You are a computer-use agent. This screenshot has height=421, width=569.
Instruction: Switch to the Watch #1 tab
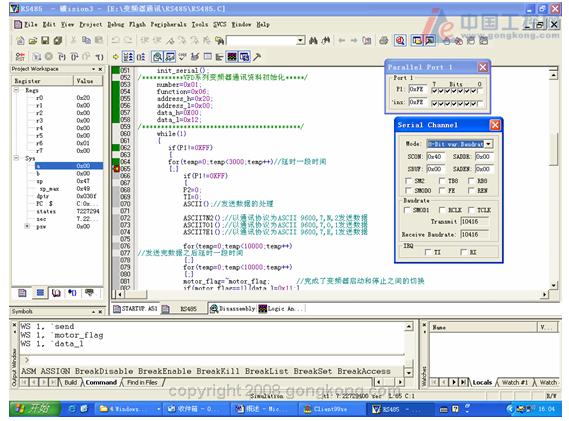tap(514, 383)
